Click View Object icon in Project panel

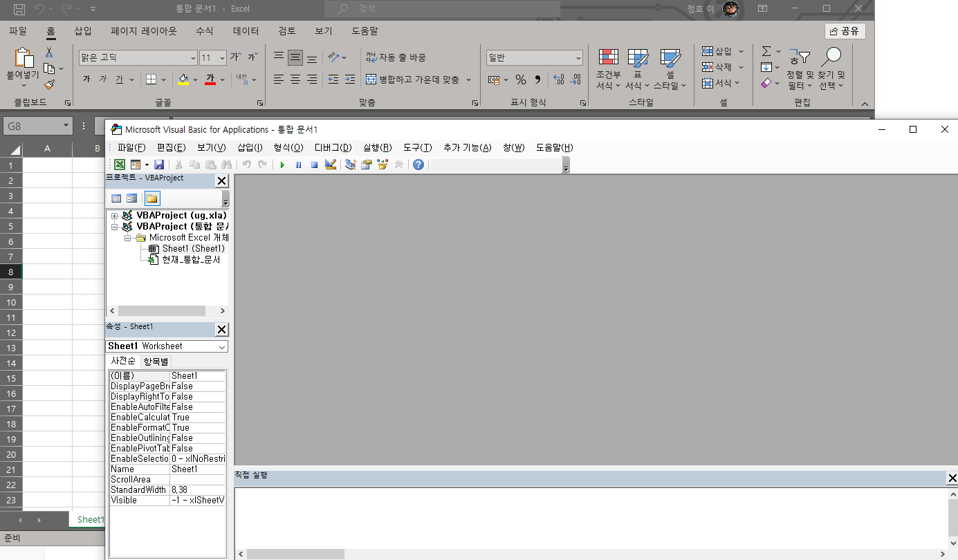tap(131, 198)
